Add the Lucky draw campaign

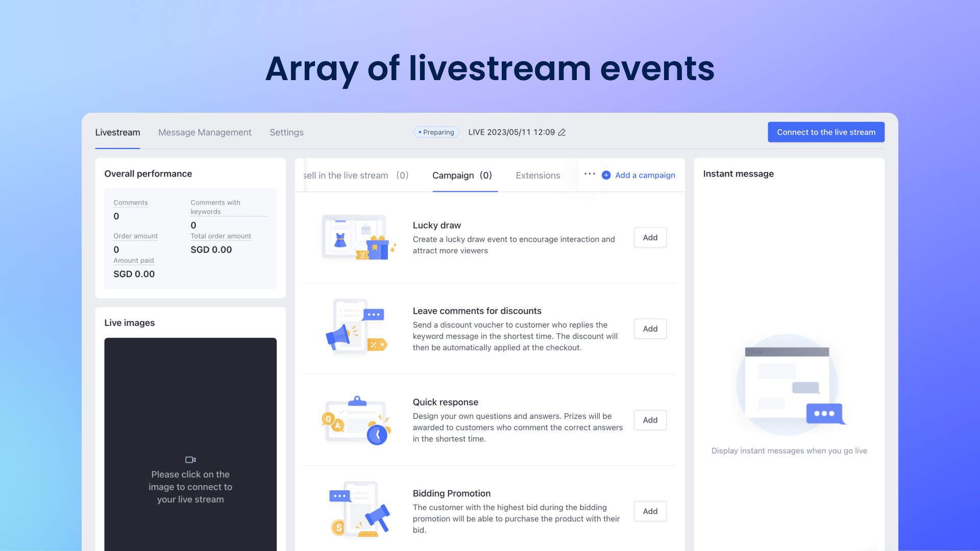[x=650, y=238]
